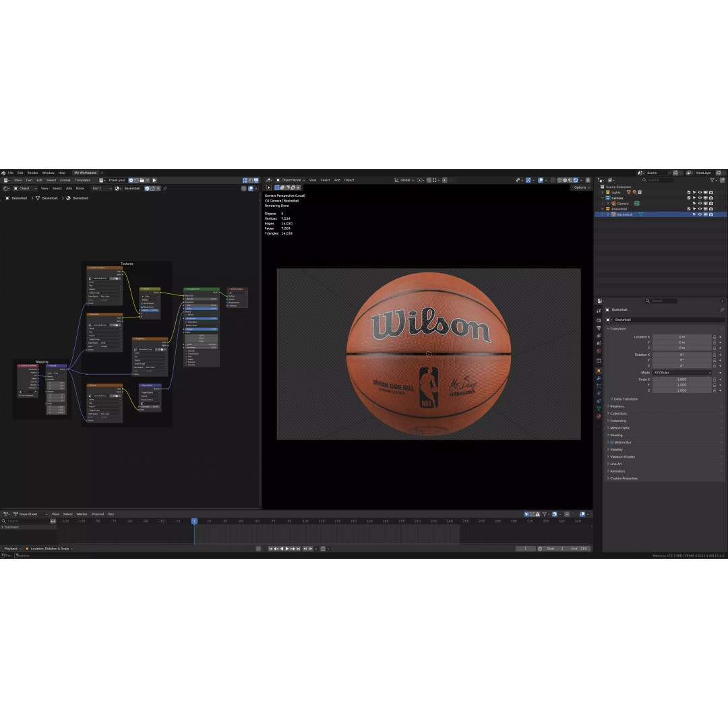Open Templates menu in text editor
The width and height of the screenshot is (728, 728).
pos(83,180)
